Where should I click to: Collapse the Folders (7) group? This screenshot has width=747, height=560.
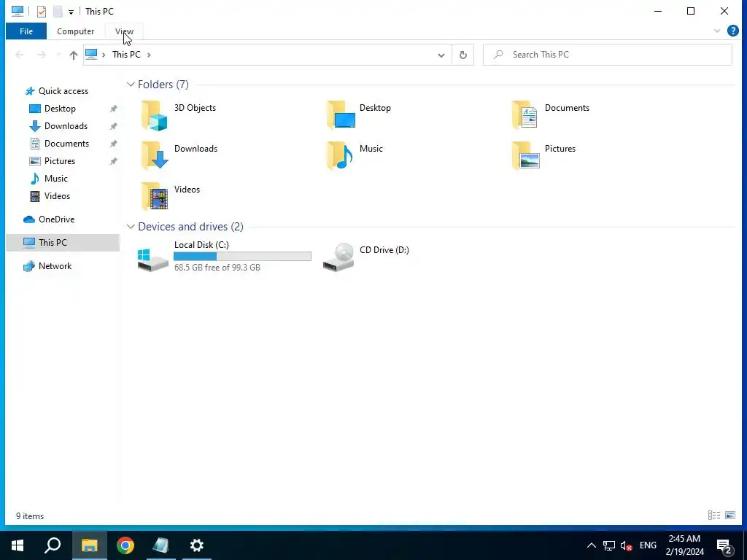click(131, 85)
